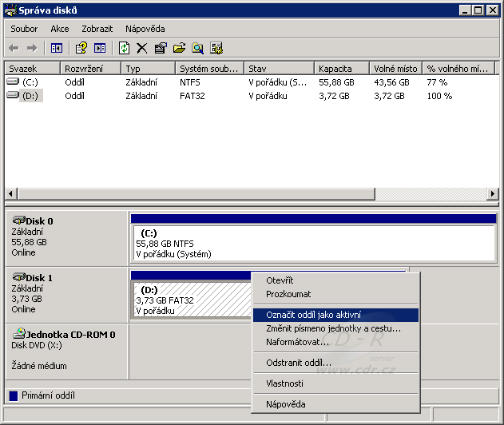504x425 pixels.
Task: Select 'Označit oddíl jako aktivní' context item
Action: (x=313, y=315)
